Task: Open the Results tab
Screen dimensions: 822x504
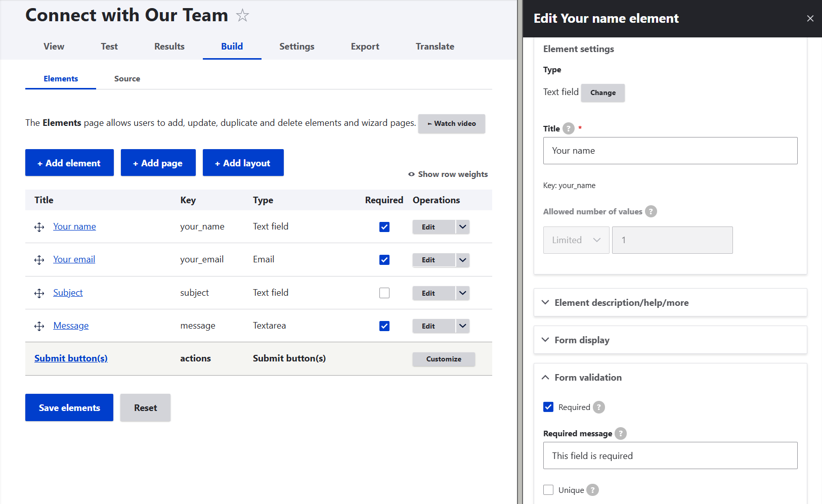Action: tap(169, 47)
